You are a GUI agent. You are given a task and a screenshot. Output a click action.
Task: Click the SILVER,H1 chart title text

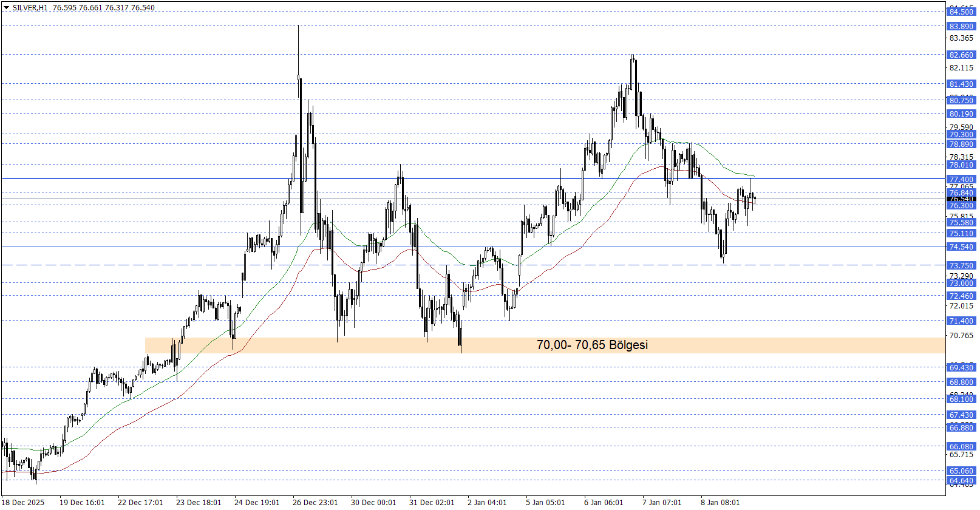tap(30, 8)
